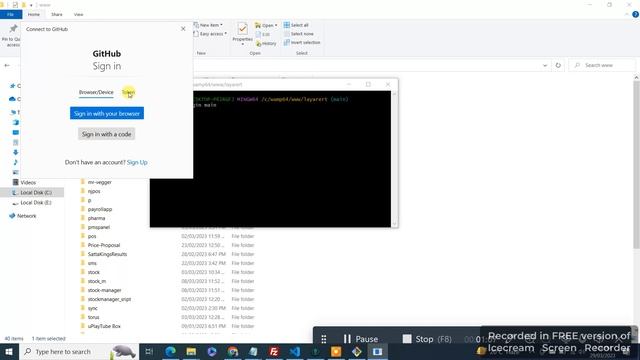Select the payrollapp folder

100,209
